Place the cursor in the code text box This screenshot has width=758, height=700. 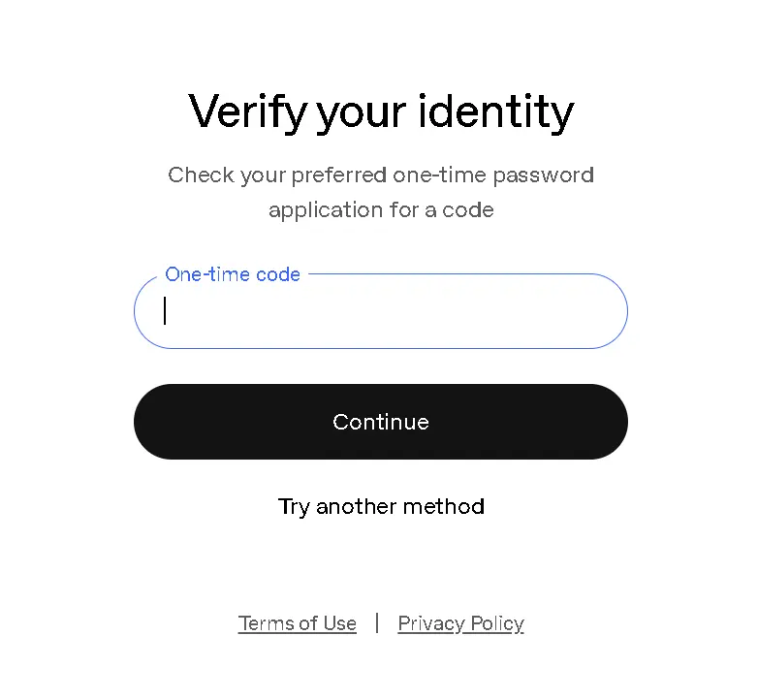tap(380, 311)
